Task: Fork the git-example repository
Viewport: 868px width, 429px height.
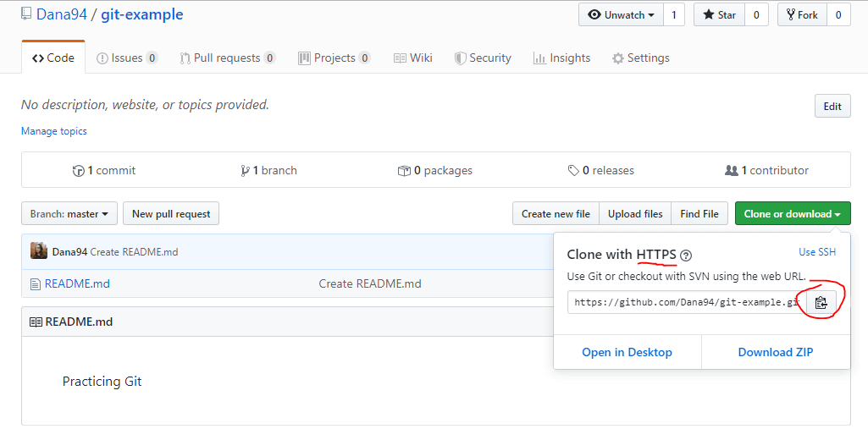Action: click(802, 15)
